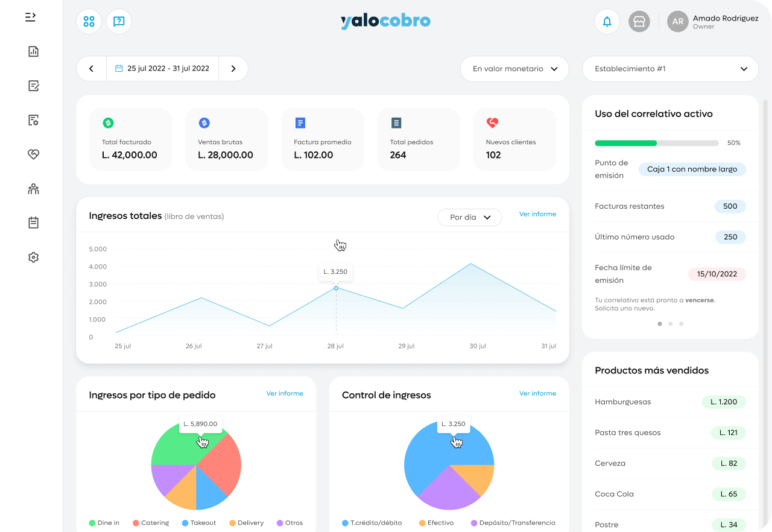Open the reports chart sidebar icon
This screenshot has height=532, width=772.
[x=33, y=51]
